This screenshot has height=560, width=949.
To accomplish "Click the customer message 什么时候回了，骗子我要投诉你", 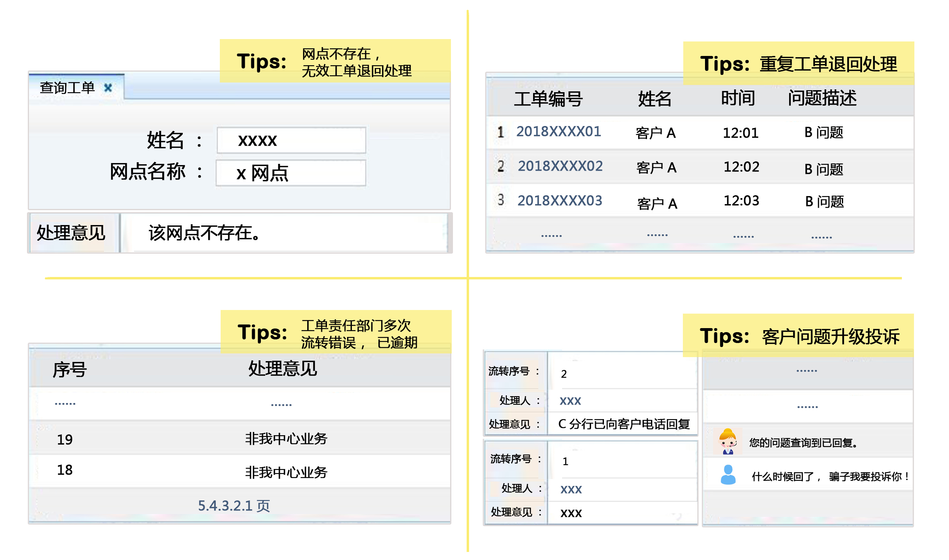I will [x=830, y=477].
